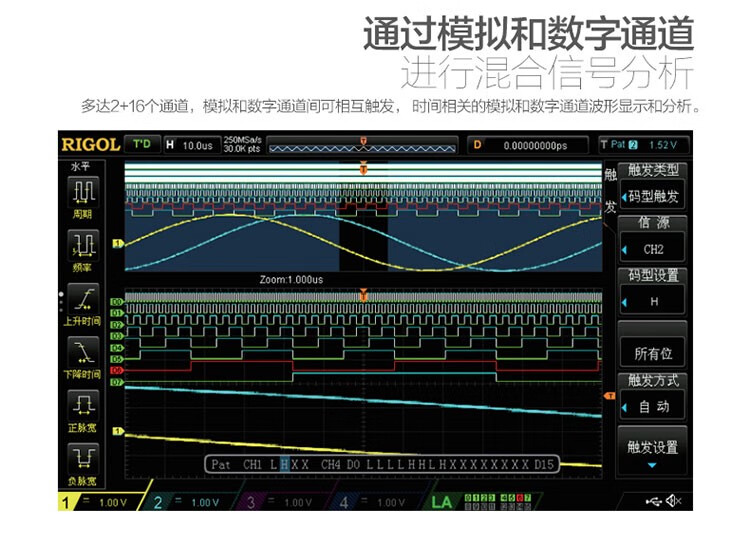Expand the 触发设置 trigger settings menu
The width and height of the screenshot is (750, 545).
652,450
